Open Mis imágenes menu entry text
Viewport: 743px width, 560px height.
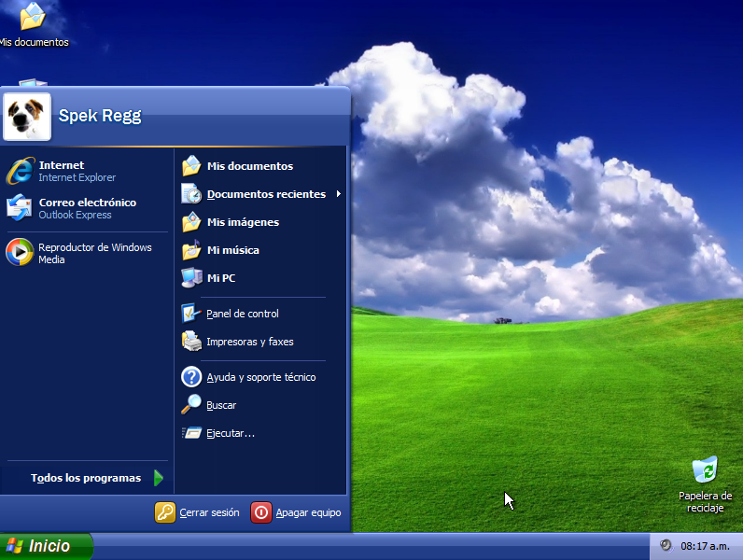tap(243, 222)
